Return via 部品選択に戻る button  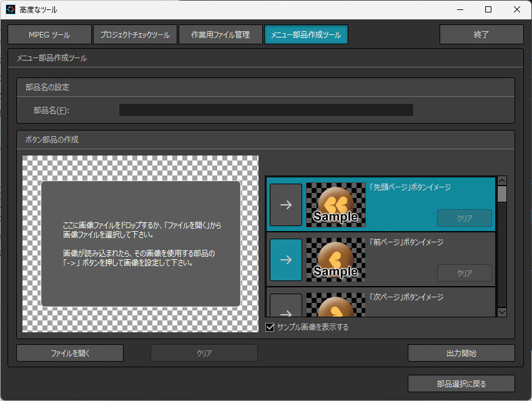coord(461,383)
